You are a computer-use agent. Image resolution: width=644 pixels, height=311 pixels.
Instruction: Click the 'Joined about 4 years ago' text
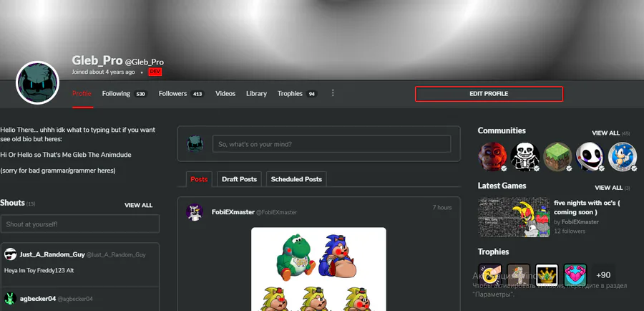click(x=104, y=72)
